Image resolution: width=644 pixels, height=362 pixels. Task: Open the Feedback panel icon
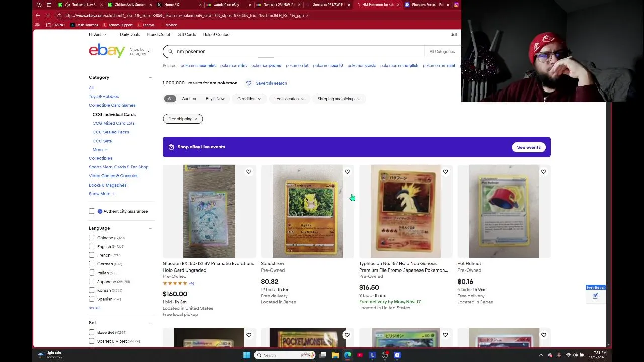(x=595, y=296)
